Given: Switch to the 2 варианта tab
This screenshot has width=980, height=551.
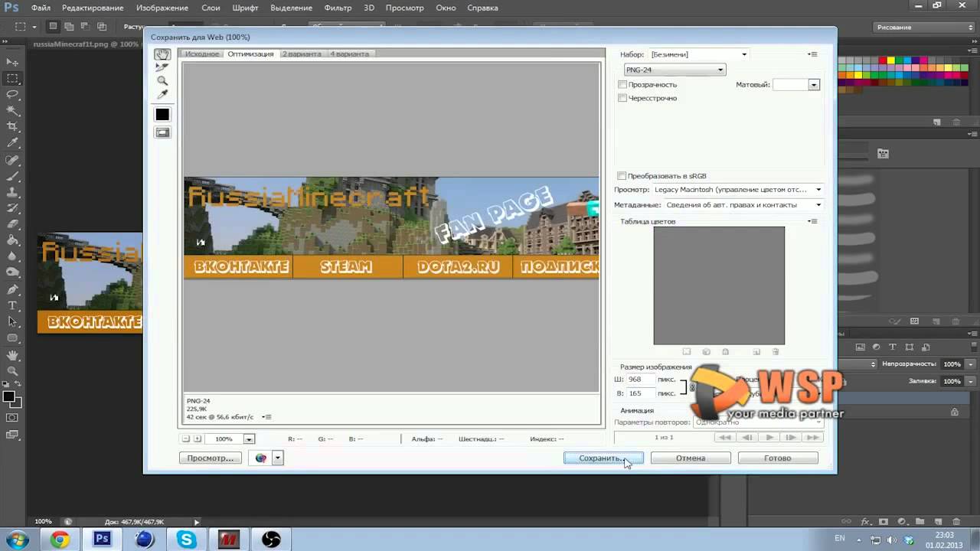Looking at the screenshot, I should tap(302, 54).
